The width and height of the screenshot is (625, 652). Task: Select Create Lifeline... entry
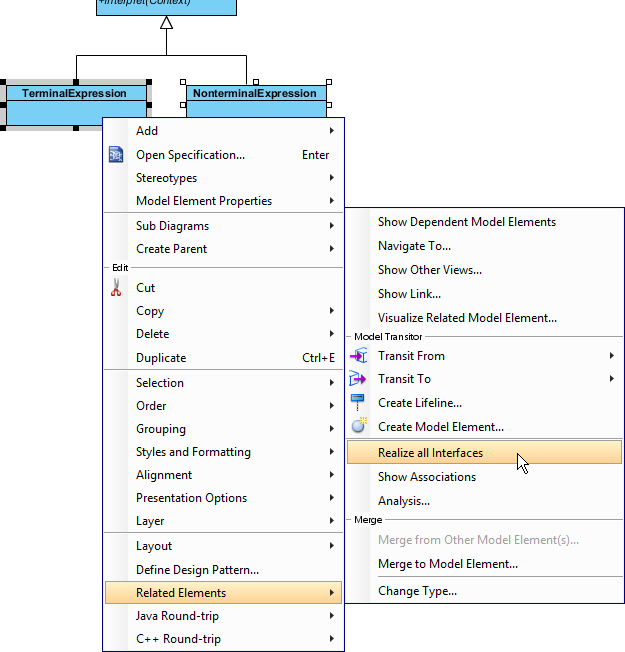tap(484, 403)
